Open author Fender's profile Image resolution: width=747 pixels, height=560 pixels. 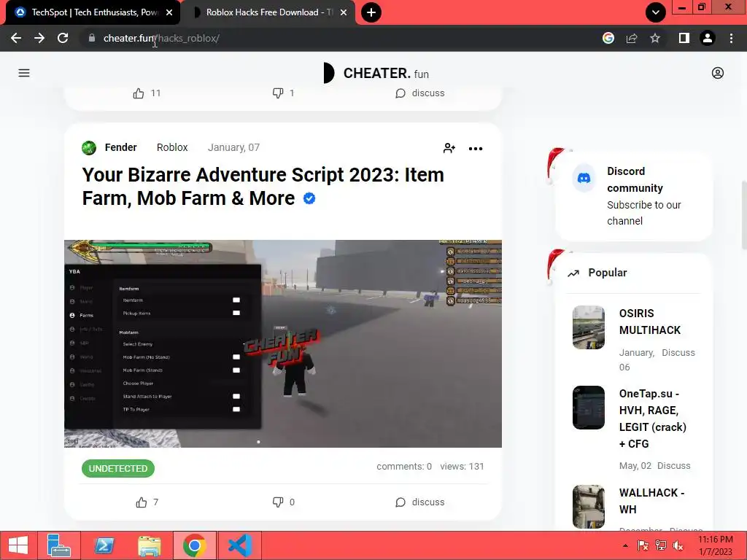click(120, 147)
